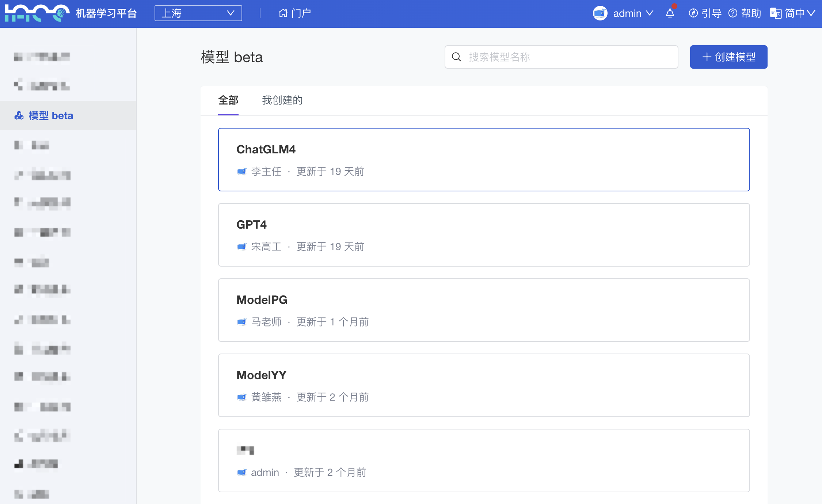Image resolution: width=822 pixels, height=504 pixels.
Task: Open the 上海 region dropdown
Action: pos(198,14)
